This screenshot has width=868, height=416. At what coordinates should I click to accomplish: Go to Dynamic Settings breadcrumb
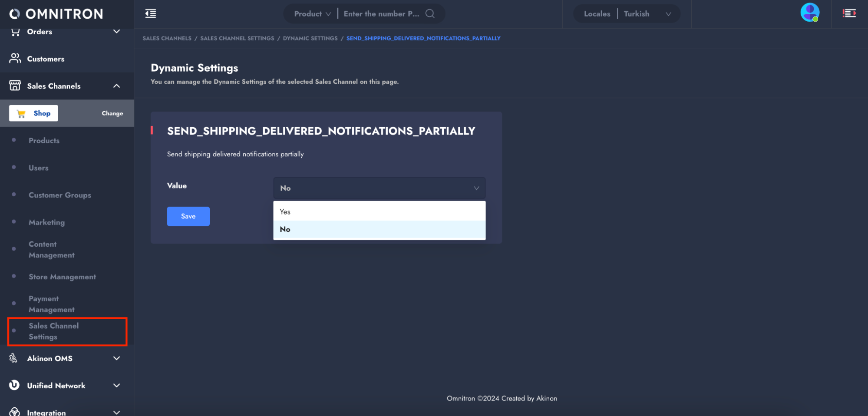tap(310, 38)
